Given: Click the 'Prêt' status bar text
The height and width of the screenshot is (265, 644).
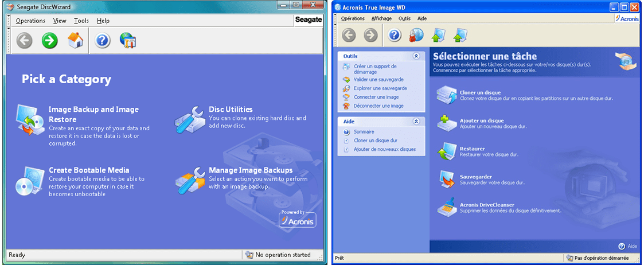Looking at the screenshot, I should coord(339,258).
